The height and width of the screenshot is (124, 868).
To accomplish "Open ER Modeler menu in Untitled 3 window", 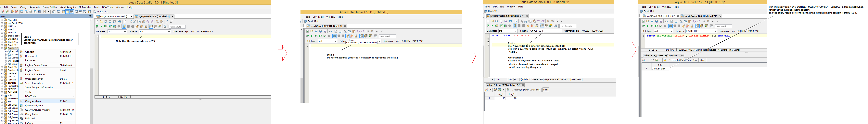I will point(85,7).
